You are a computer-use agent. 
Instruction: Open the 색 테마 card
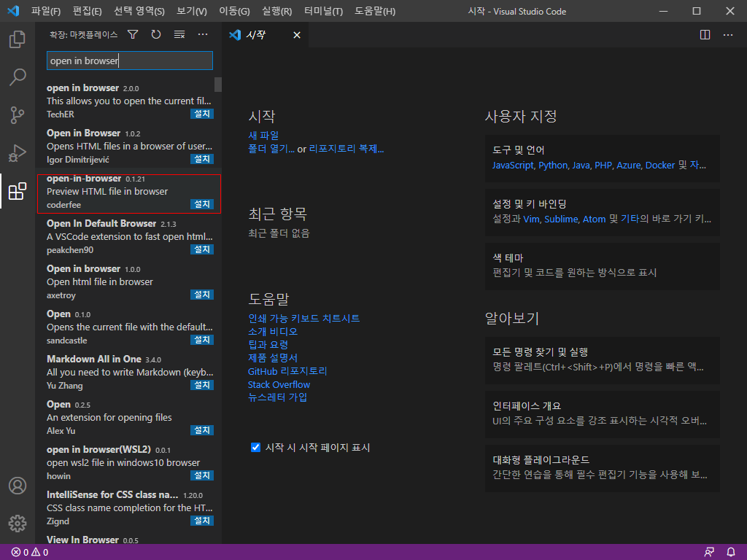[602, 266]
